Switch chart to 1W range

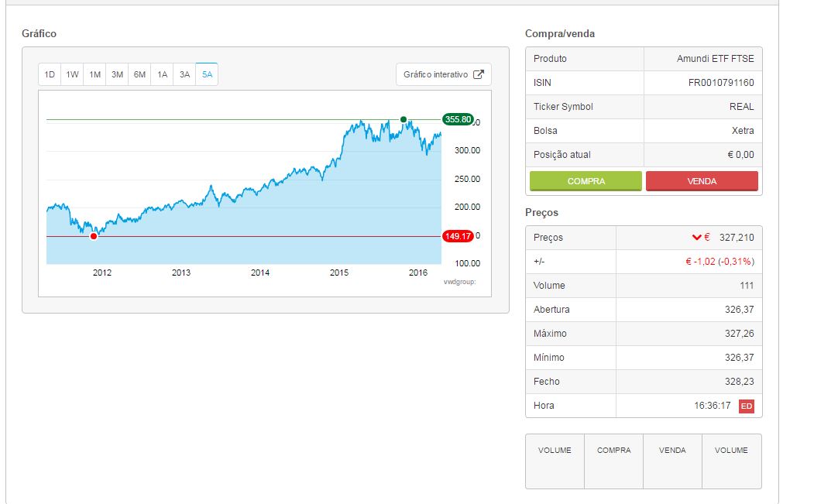point(72,75)
